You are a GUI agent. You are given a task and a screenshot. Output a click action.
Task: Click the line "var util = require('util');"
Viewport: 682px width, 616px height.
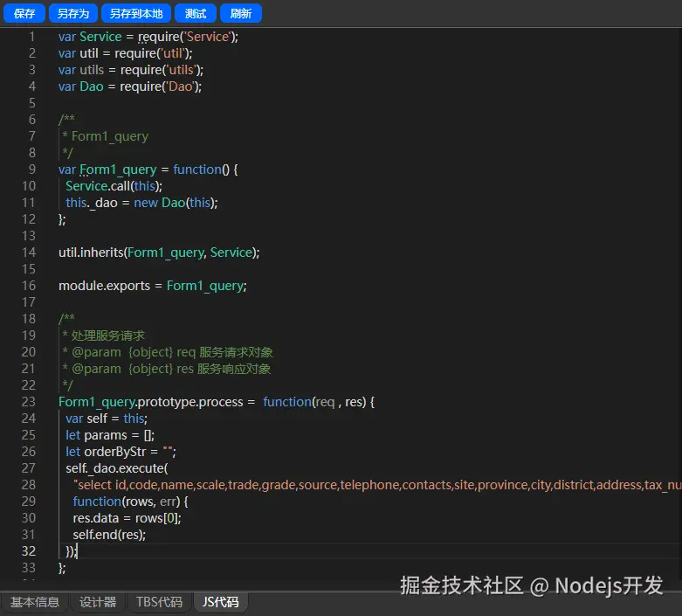pos(125,53)
